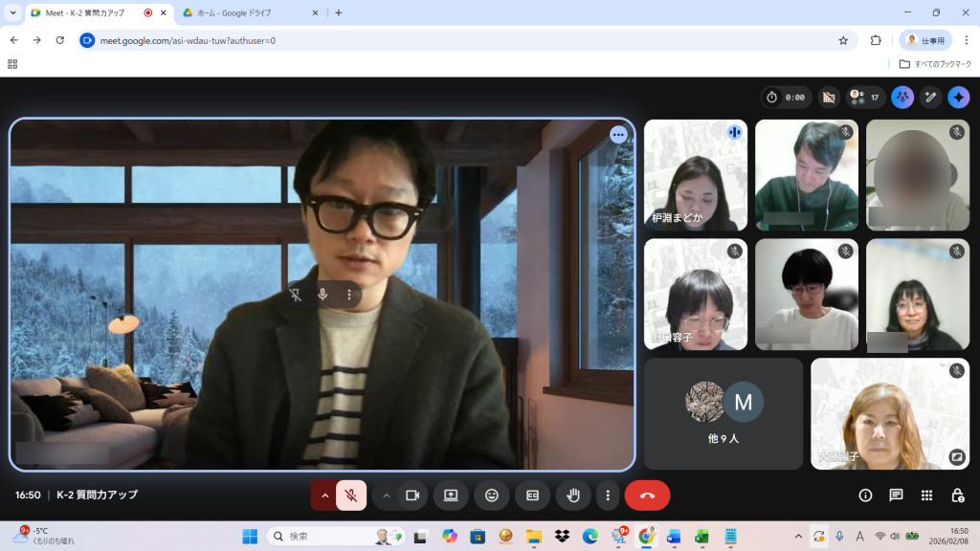
Task: Turn on closed captions
Action: pyautogui.click(x=532, y=496)
